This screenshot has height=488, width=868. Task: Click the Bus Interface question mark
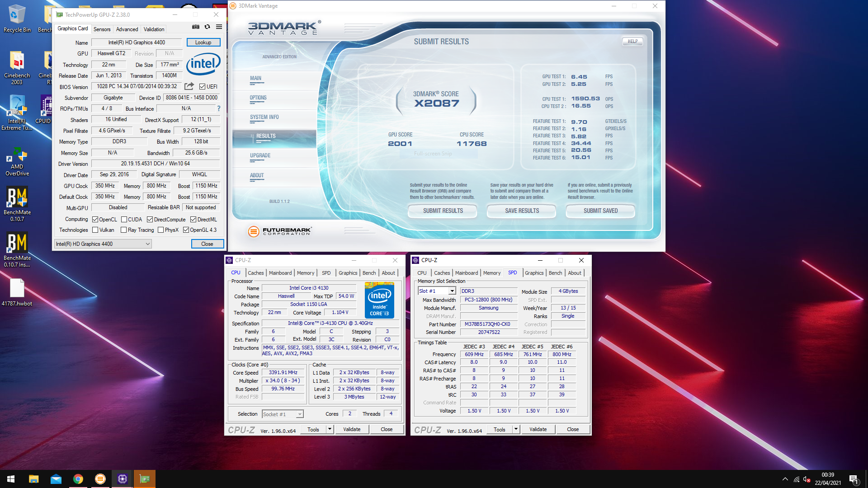tap(219, 108)
